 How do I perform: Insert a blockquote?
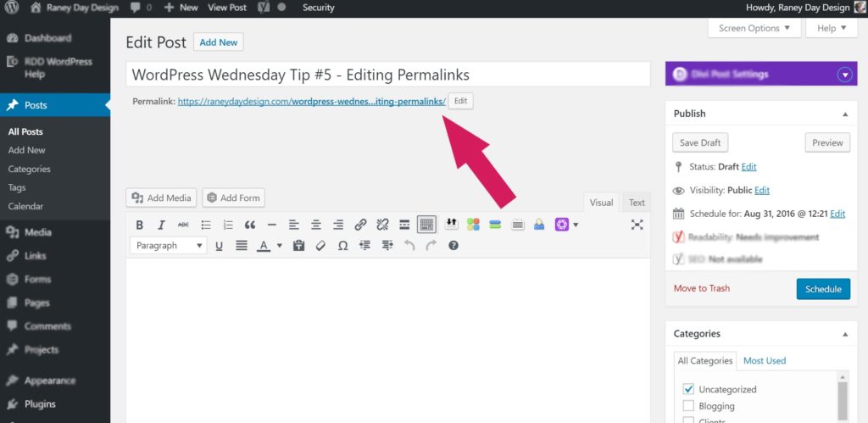250,225
